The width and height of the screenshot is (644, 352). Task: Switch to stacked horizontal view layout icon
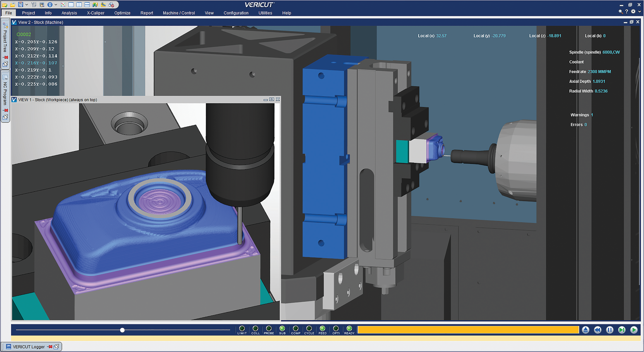pos(87,4)
